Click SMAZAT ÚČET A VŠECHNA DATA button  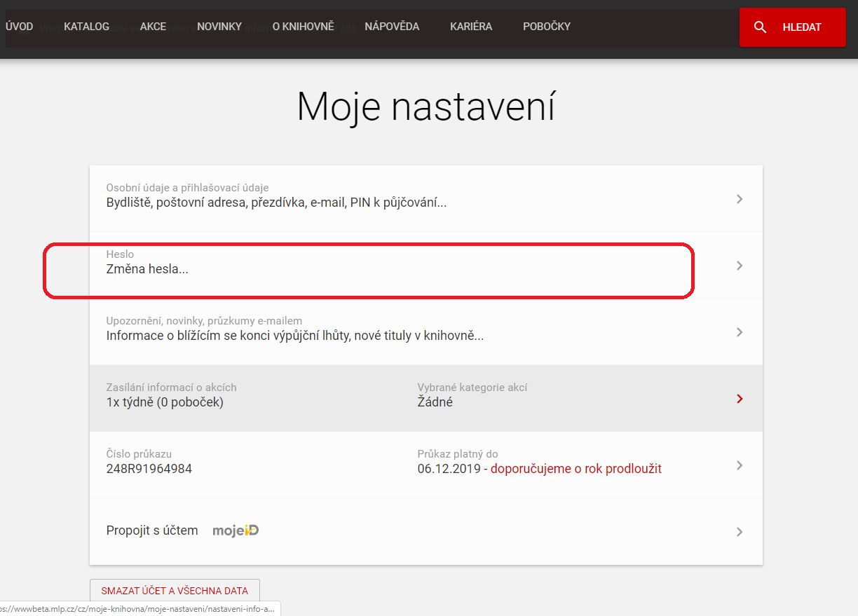click(175, 591)
